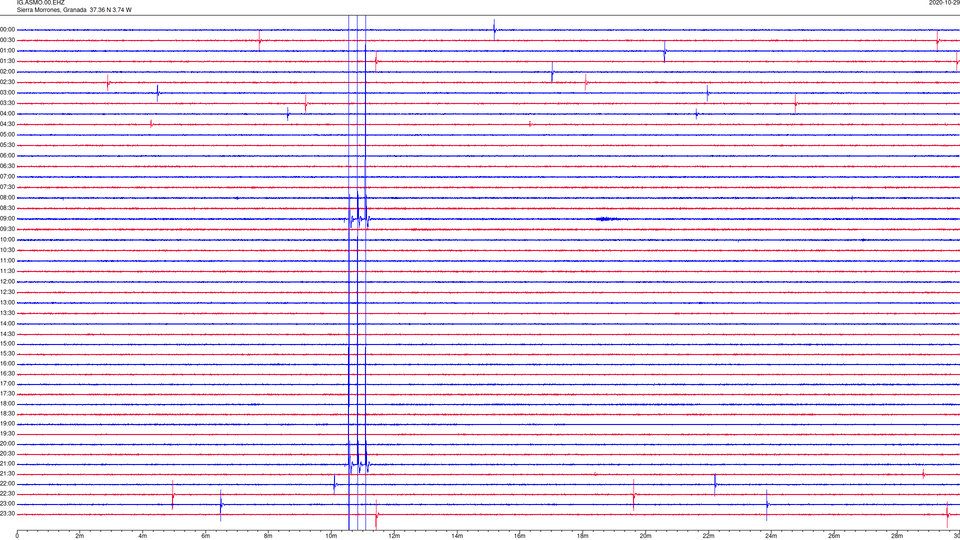960x540 pixels.
Task: Select the 11:00 trace label
Action: 7,260
